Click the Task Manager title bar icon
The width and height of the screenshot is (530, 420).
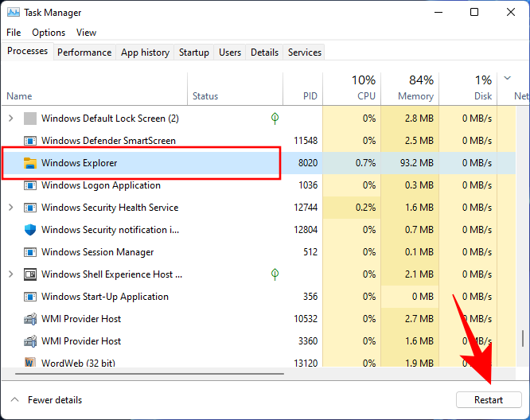point(14,13)
